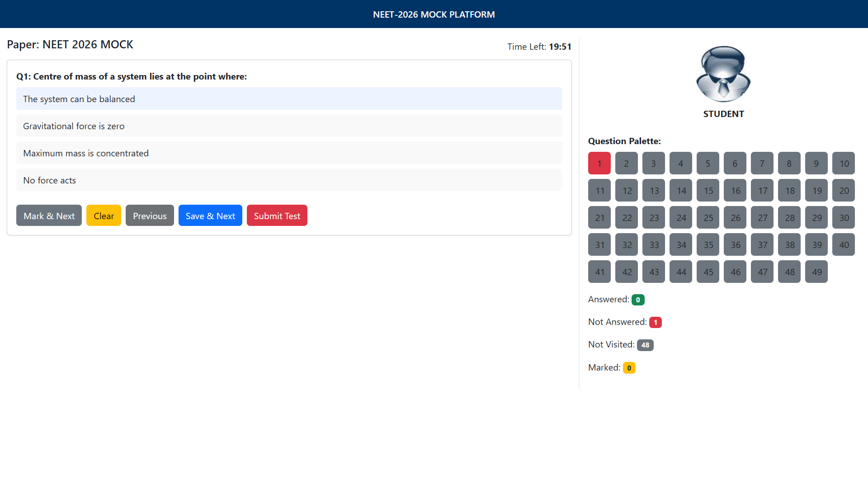The image size is (868, 488).
Task: Click Mark & Next button
Action: [49, 216]
